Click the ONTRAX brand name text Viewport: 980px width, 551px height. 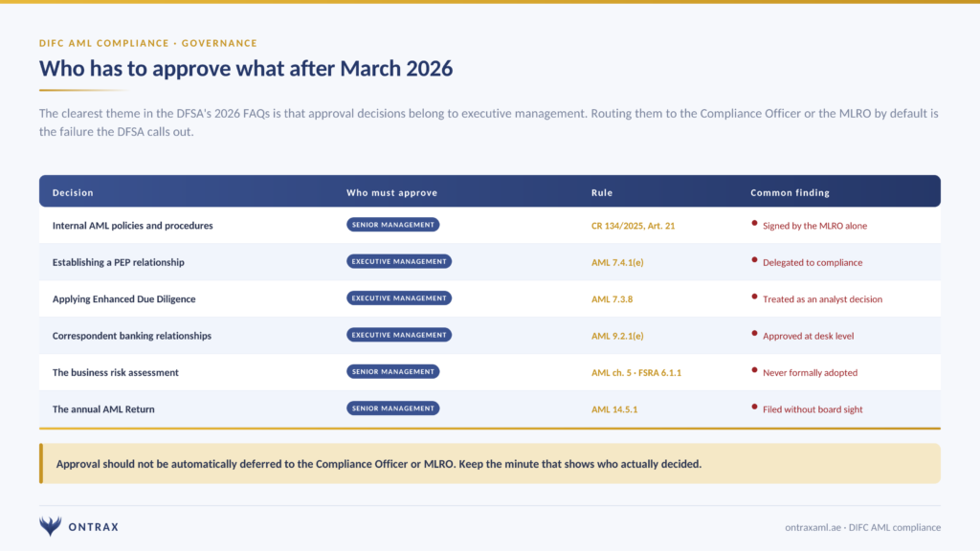[x=94, y=527]
